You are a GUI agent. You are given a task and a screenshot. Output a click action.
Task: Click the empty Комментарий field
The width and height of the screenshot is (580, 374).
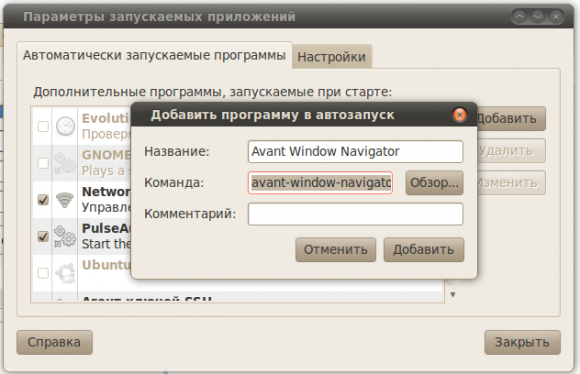[355, 214]
